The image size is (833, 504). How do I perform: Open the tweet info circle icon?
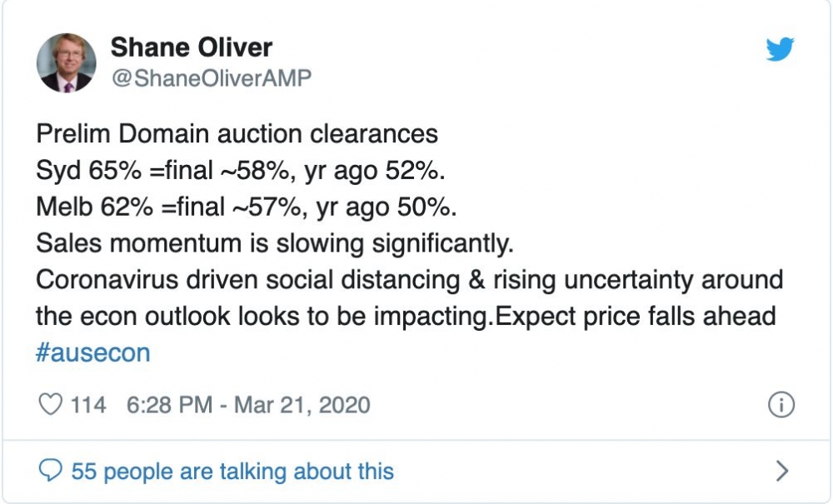point(780,405)
